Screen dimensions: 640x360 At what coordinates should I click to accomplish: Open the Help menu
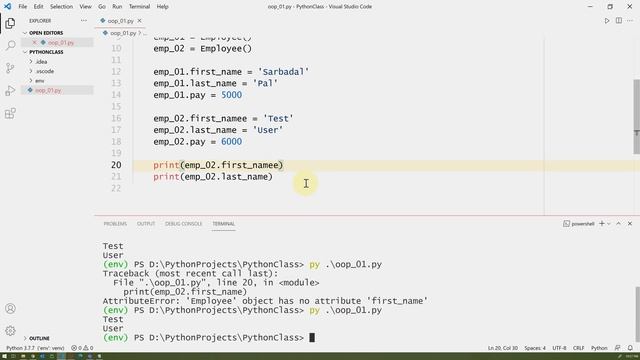click(162, 7)
